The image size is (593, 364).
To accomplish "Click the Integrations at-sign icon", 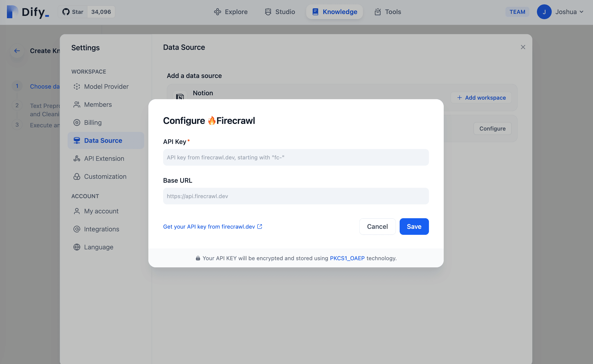I will click(77, 229).
